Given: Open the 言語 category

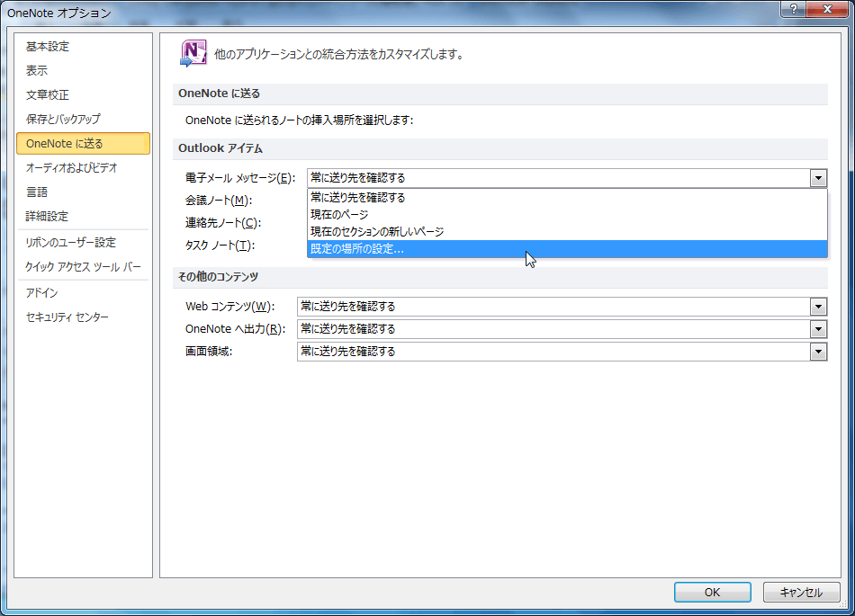Looking at the screenshot, I should click(83, 192).
